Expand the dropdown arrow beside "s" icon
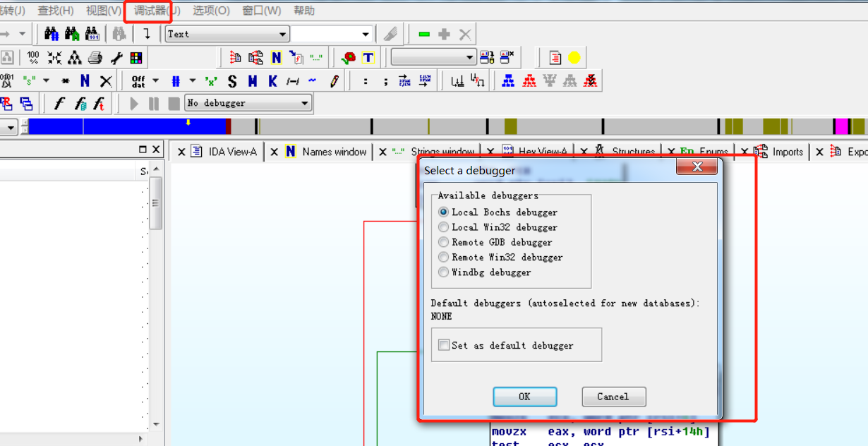 pyautogui.click(x=46, y=81)
